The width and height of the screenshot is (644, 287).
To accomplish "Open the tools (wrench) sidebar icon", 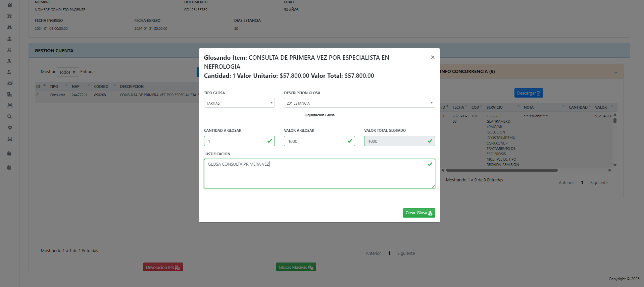I will pos(9,16).
